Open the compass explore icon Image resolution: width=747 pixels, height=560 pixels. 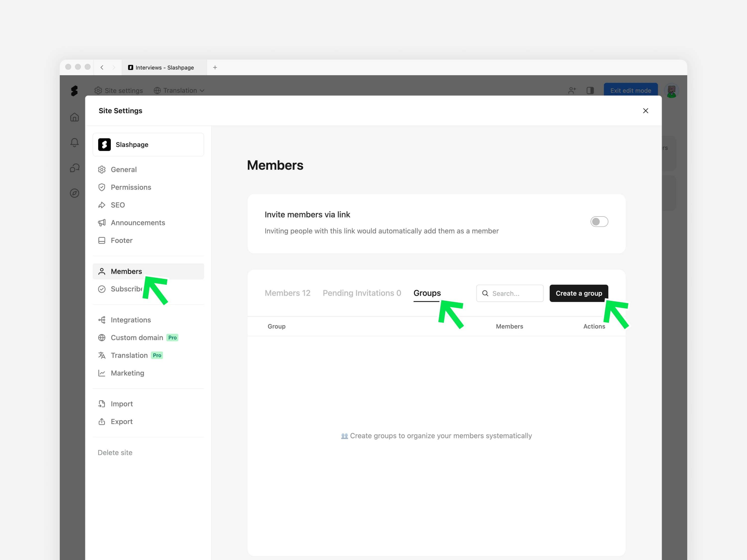tap(74, 193)
